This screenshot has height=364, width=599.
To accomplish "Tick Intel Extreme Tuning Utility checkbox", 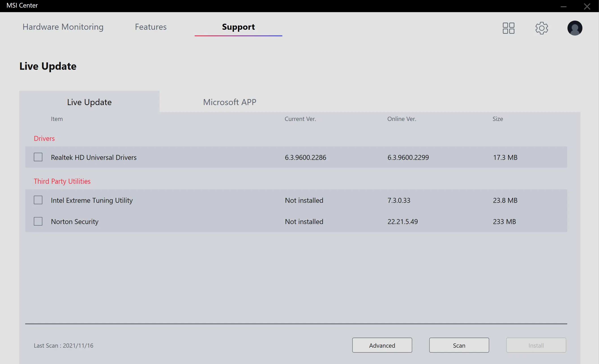I will click(38, 200).
